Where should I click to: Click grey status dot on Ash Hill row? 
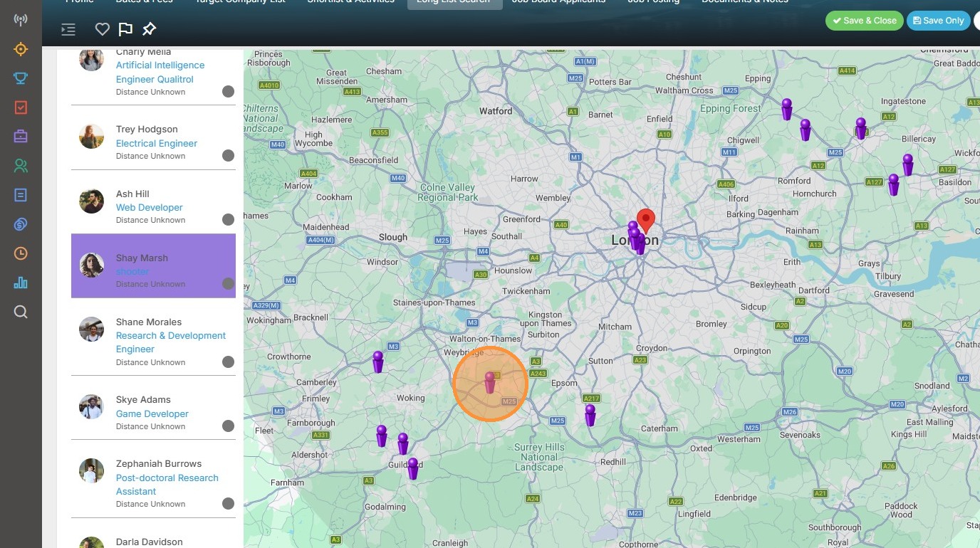point(228,220)
